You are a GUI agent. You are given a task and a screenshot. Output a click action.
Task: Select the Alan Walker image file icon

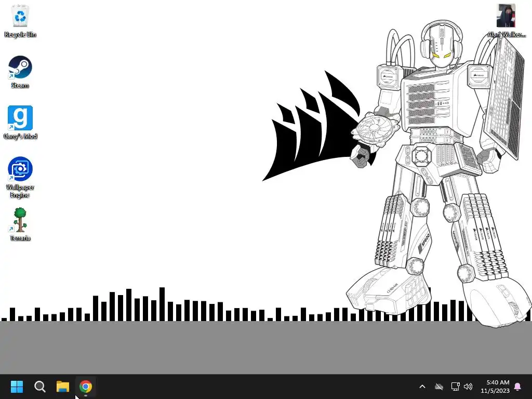pyautogui.click(x=506, y=21)
